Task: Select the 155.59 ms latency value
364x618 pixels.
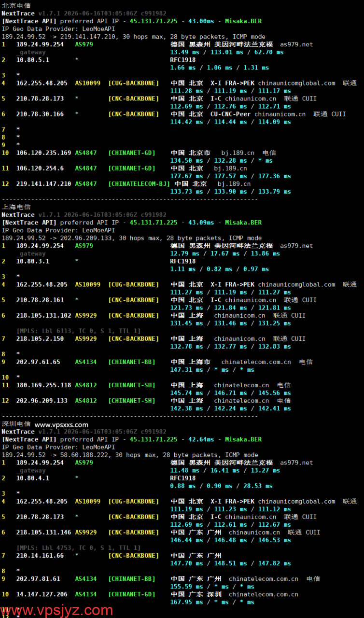Action: point(188,586)
